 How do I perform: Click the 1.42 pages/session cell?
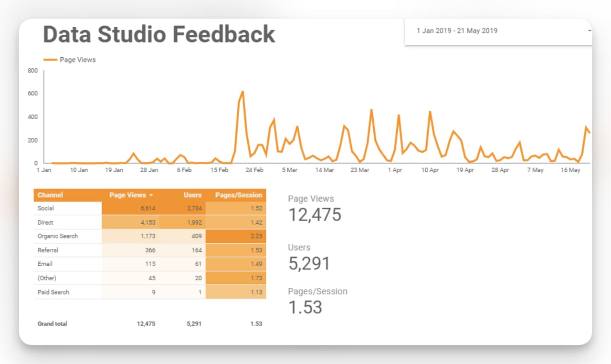[236, 222]
